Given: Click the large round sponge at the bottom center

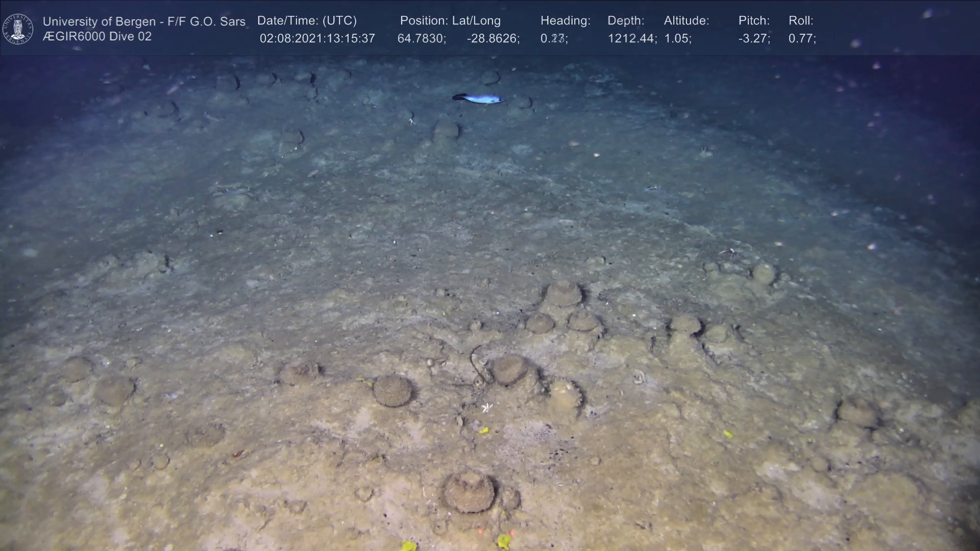Looking at the screenshot, I should click(x=469, y=492).
